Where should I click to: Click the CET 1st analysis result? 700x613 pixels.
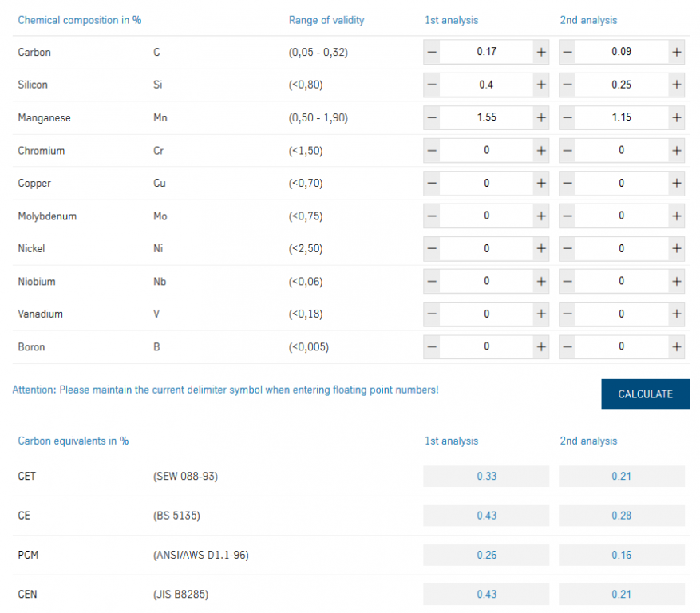[486, 476]
